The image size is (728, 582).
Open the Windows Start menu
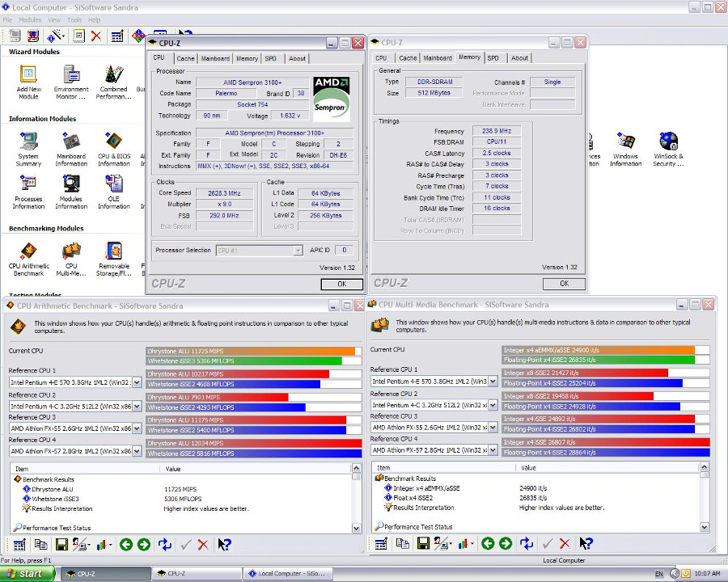coord(27,574)
